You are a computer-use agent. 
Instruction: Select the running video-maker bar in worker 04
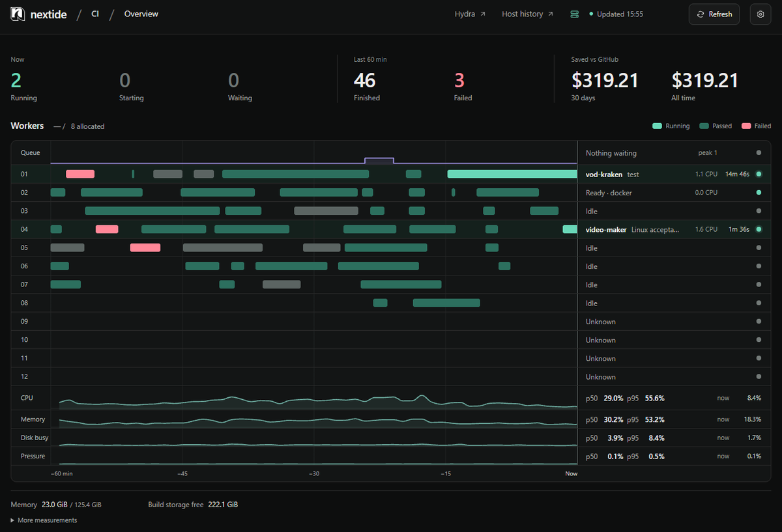[x=570, y=229]
